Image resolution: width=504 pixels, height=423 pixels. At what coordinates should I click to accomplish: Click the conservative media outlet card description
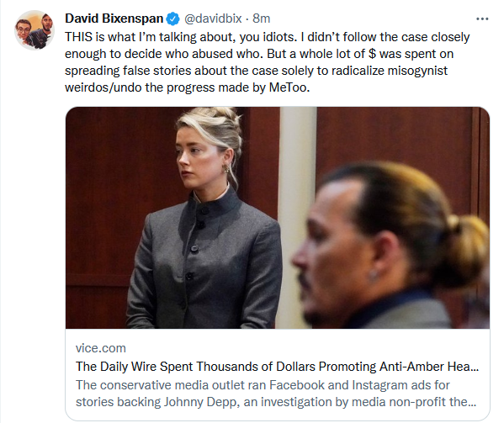[x=276, y=394]
